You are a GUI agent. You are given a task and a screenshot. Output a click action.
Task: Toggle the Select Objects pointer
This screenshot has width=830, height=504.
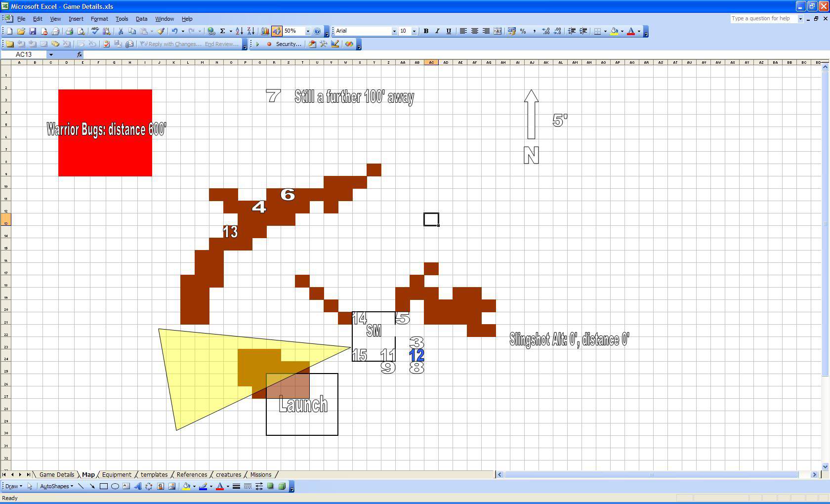point(30,486)
